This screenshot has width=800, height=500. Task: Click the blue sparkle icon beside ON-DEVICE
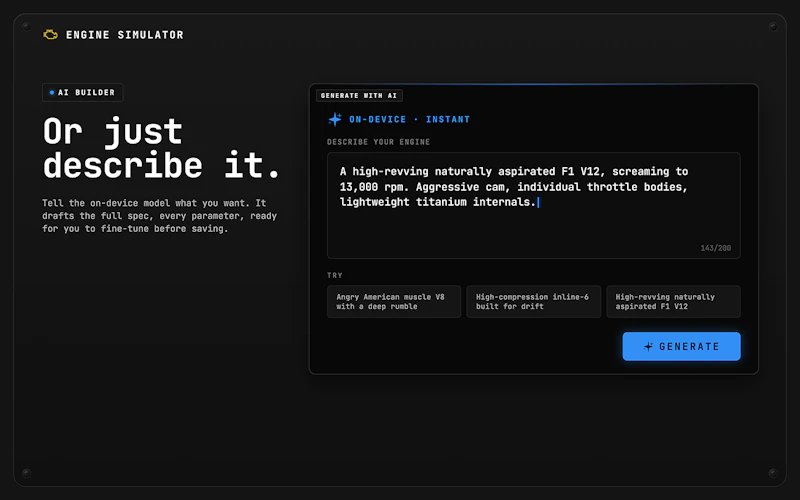(335, 119)
